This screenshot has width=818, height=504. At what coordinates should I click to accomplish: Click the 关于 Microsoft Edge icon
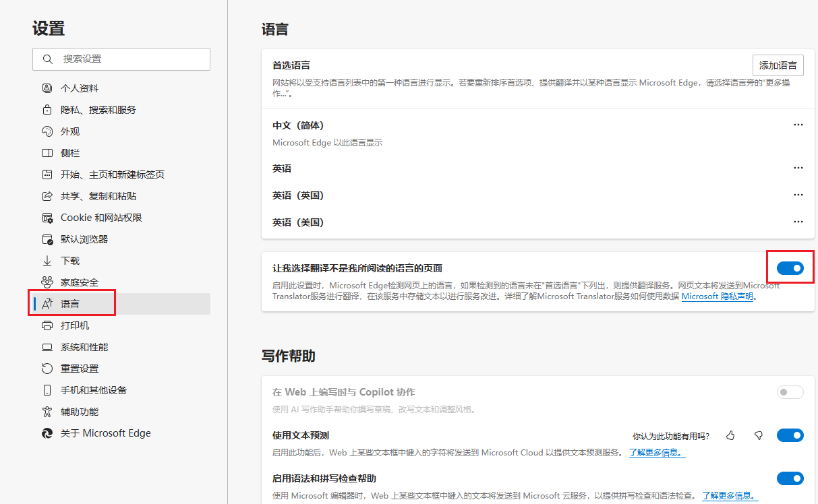point(47,433)
